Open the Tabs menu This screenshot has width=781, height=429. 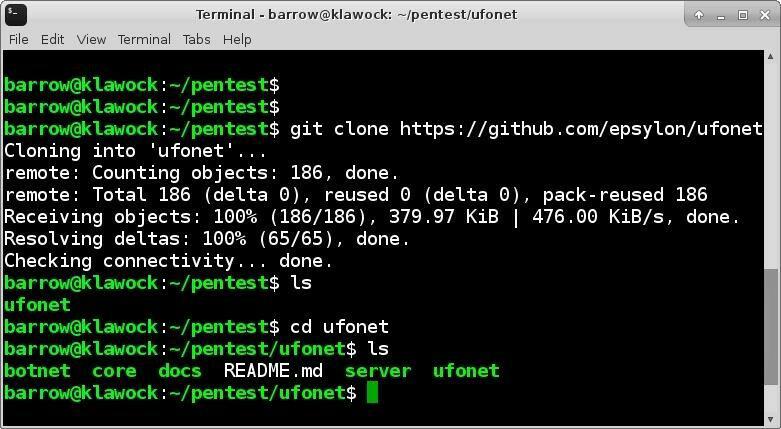pyautogui.click(x=196, y=39)
